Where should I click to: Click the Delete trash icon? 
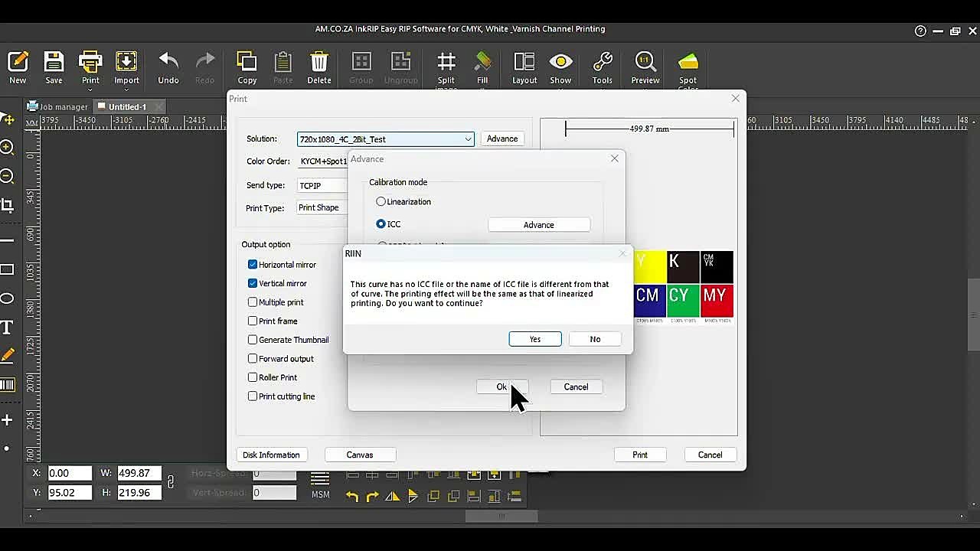(x=319, y=67)
